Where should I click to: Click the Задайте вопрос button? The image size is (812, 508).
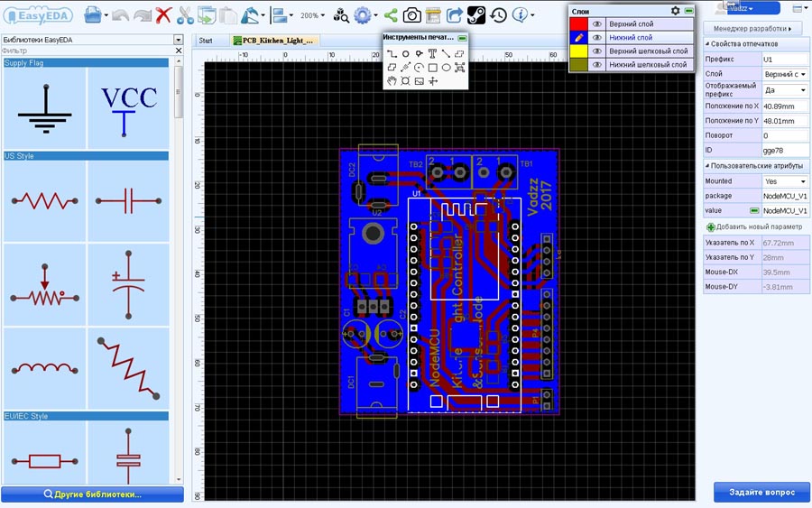point(761,492)
